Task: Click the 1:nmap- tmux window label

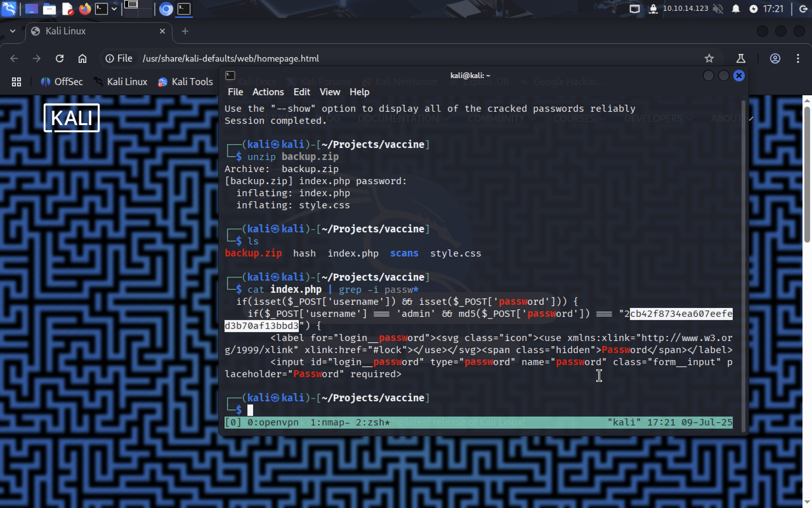Action: tap(330, 422)
